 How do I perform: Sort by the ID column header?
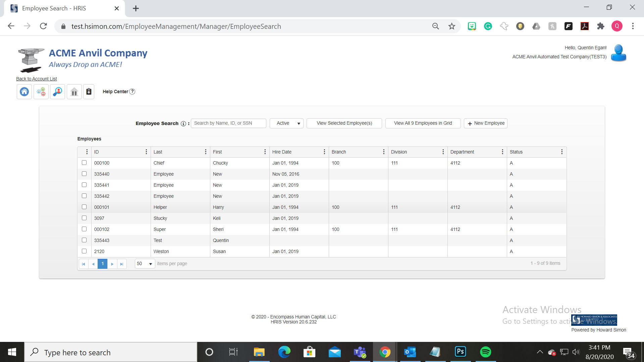(x=97, y=152)
